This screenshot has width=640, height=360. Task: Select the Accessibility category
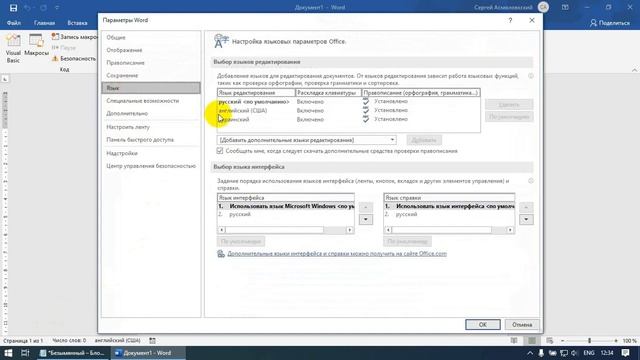pos(151,101)
